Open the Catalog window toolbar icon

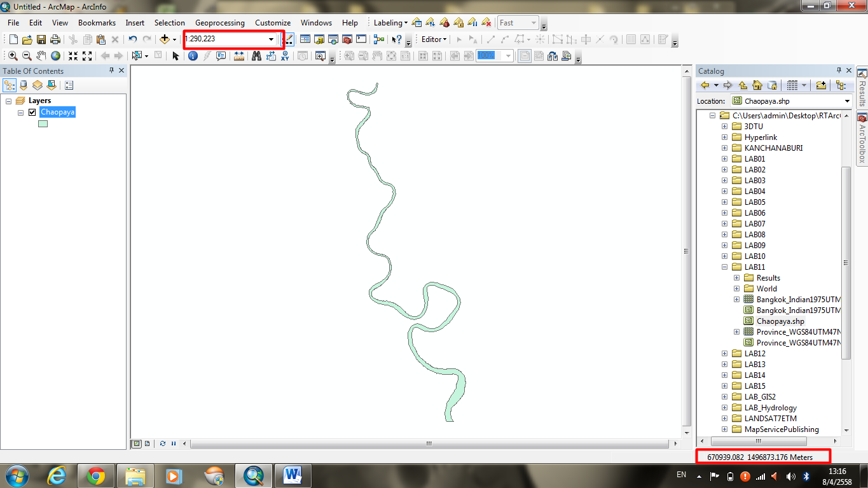click(319, 39)
